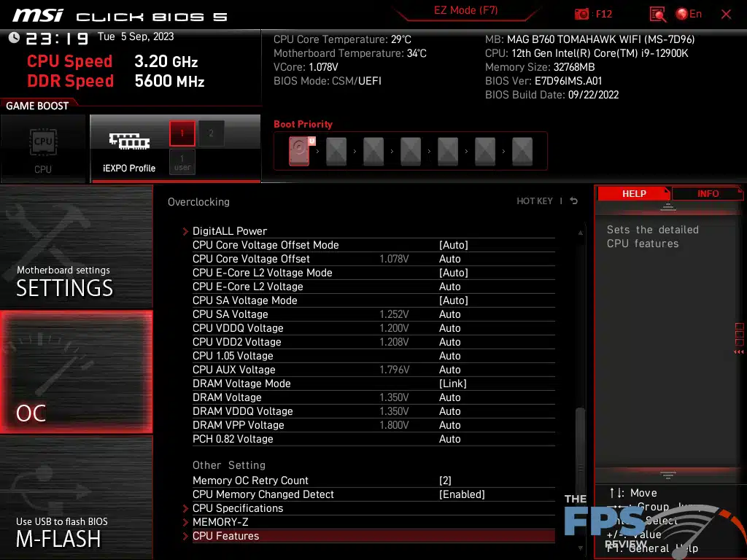Select the GAME BOOST label

(37, 106)
